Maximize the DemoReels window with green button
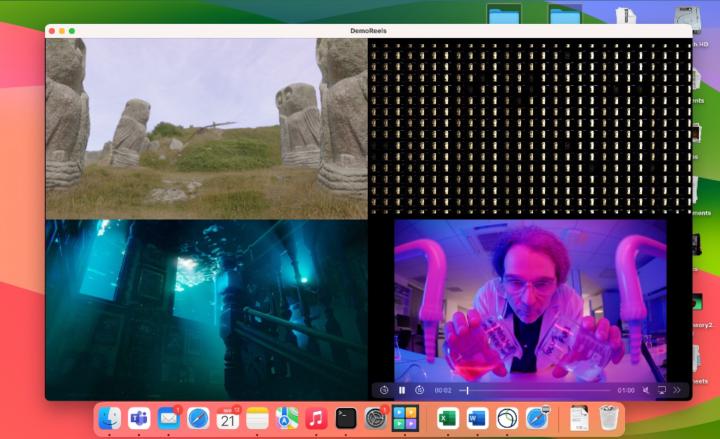This screenshot has width=720, height=439. [72, 31]
